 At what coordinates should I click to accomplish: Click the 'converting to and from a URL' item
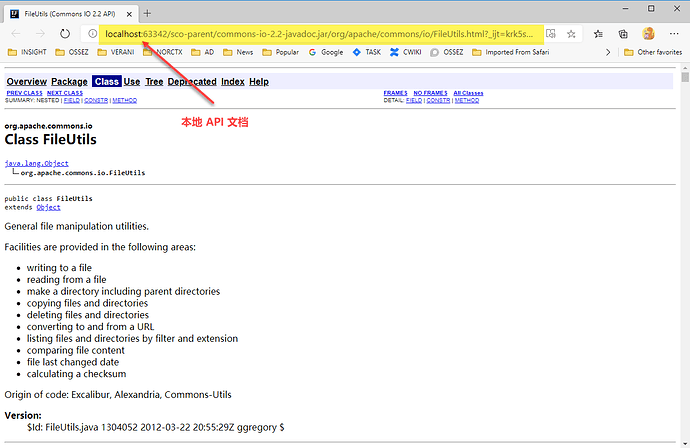pos(90,327)
